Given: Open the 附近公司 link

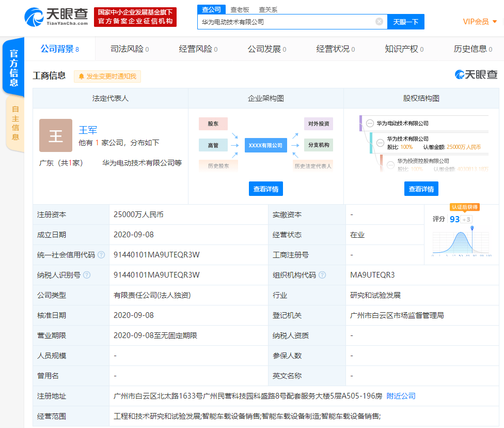Looking at the screenshot, I should [401, 396].
